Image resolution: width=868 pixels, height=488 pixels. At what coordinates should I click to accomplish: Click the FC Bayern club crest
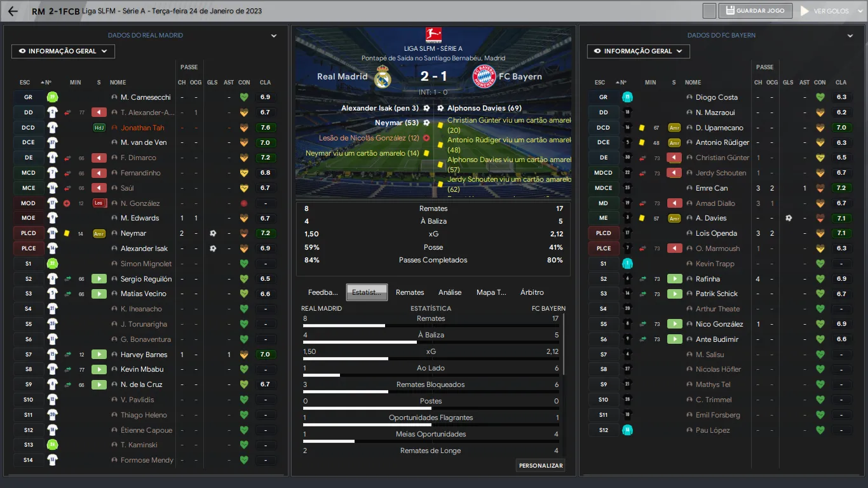coord(485,76)
